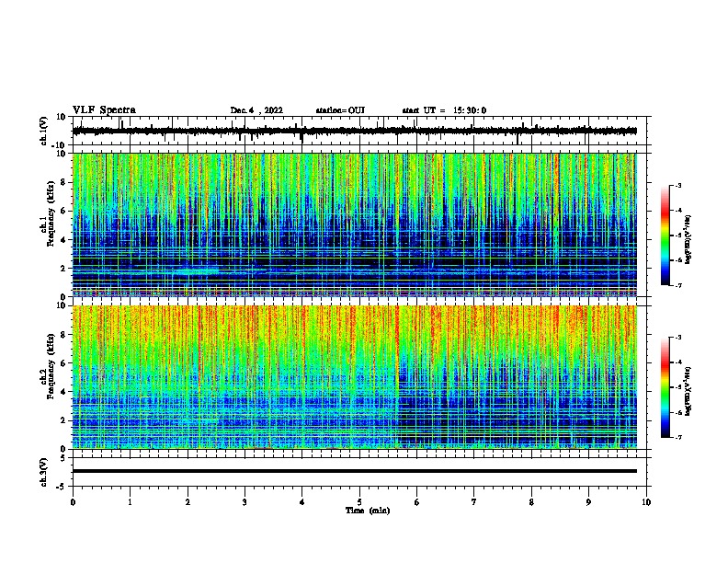Click inside the ch.1 spectrogram panel
Screen dimensions: 728x563
pyautogui.click(x=355, y=224)
